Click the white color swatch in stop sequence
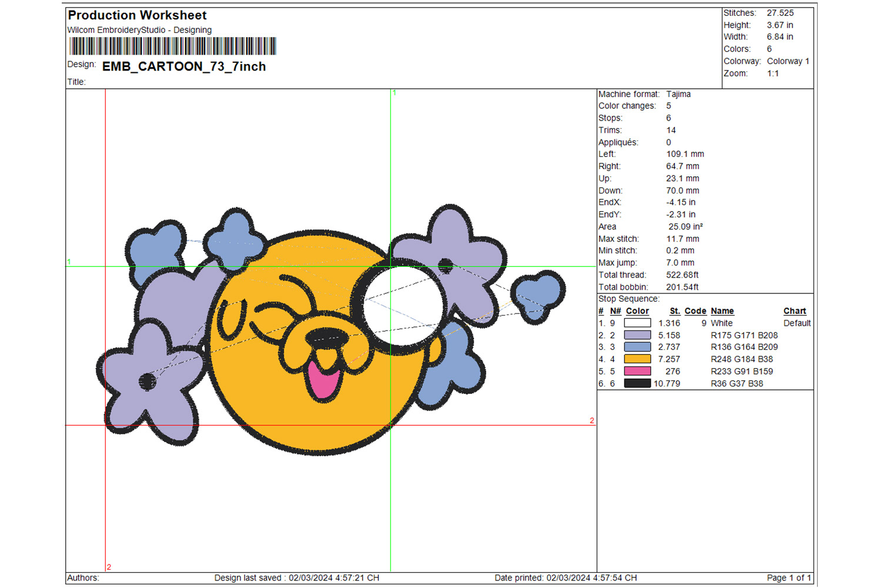Screen dimensions: 883x588 637,323
